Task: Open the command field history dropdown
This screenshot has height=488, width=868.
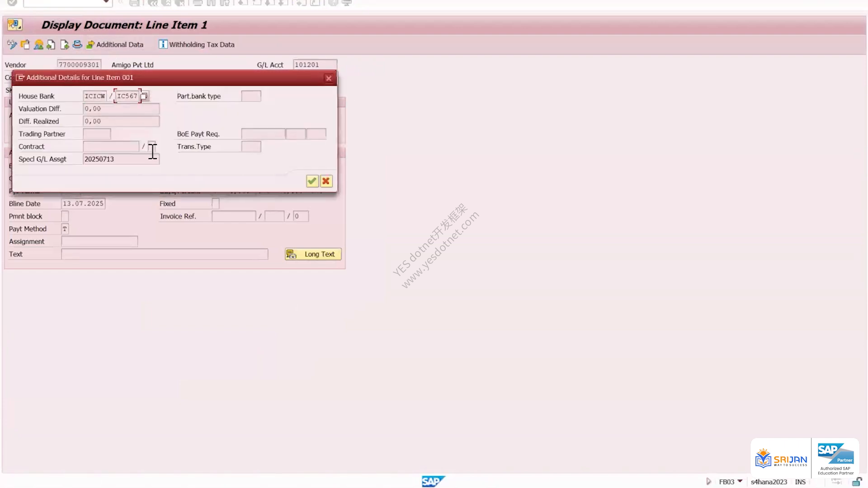Action: pos(106,2)
